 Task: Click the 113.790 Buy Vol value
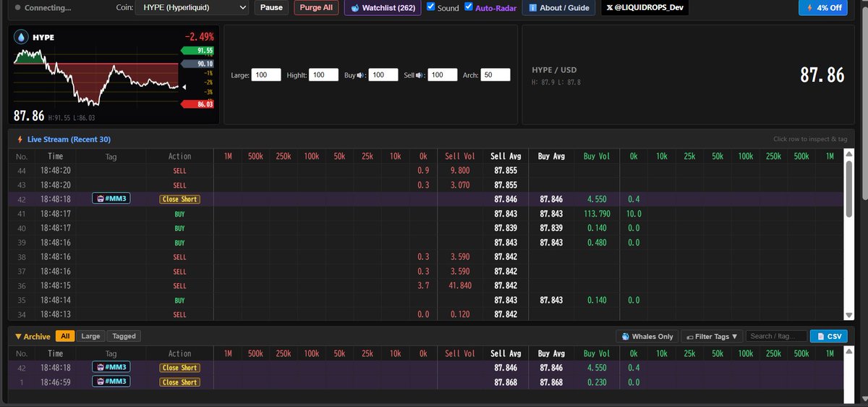[x=597, y=214]
